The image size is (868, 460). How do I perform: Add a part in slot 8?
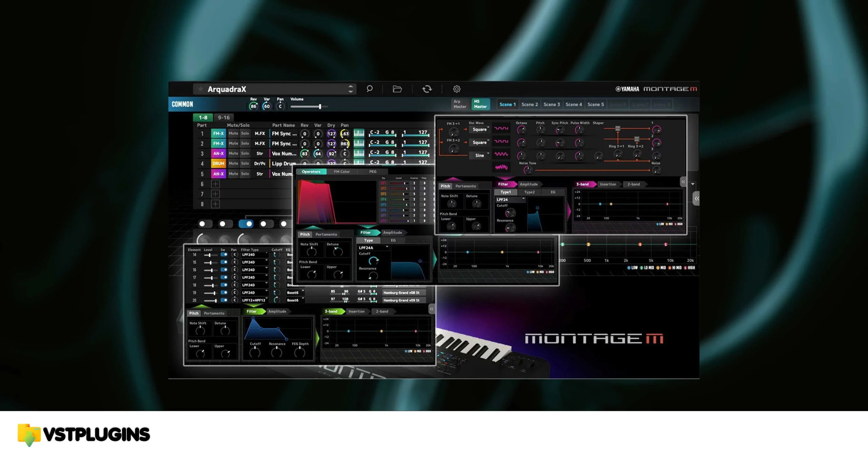215,204
